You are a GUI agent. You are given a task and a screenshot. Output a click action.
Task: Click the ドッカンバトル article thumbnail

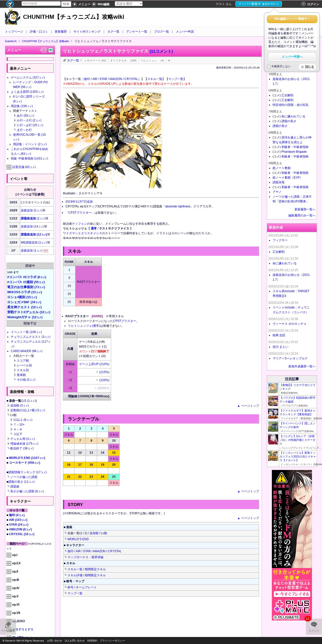(273, 456)
